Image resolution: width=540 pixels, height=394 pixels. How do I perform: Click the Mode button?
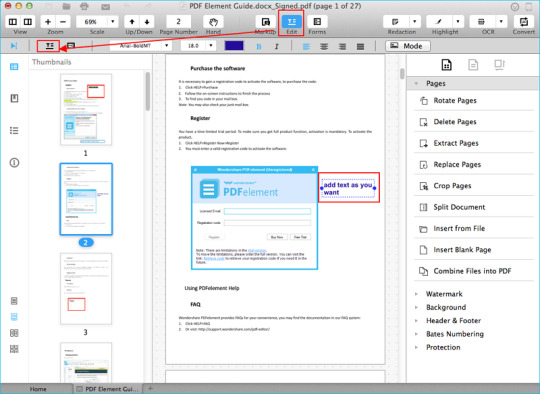click(408, 46)
